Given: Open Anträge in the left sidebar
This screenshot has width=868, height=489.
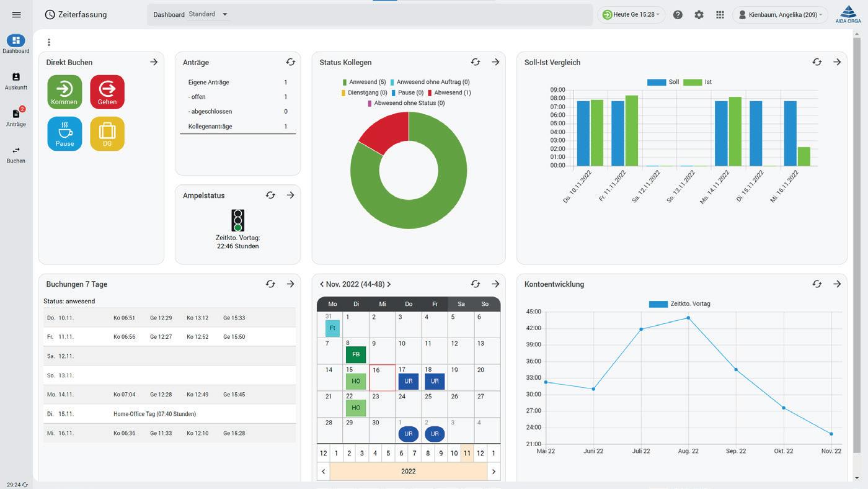Looking at the screenshot, I should click(16, 117).
